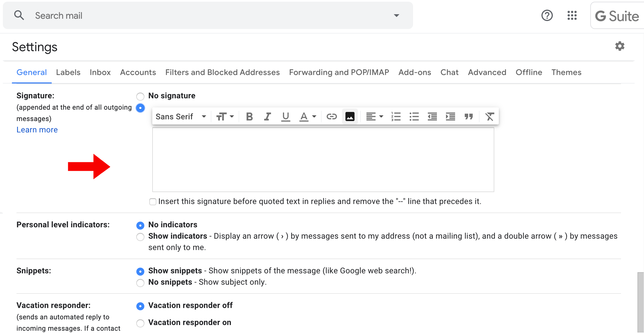Viewport: 644px width, 333px height.
Task: Add a numbered list to signature
Action: tap(396, 117)
